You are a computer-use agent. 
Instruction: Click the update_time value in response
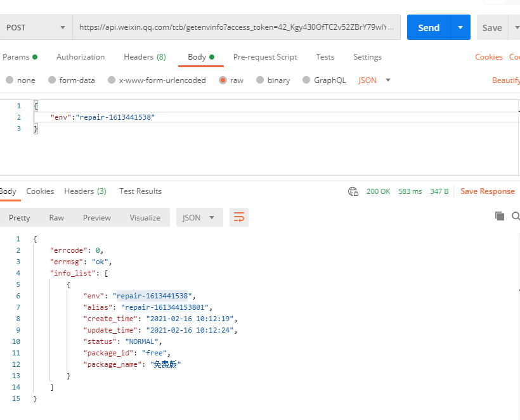point(190,330)
